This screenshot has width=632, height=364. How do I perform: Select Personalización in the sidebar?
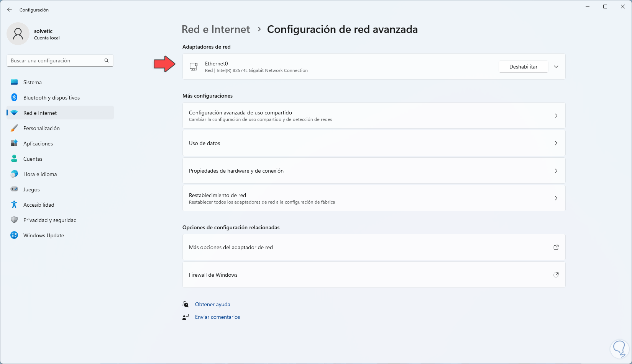41,128
